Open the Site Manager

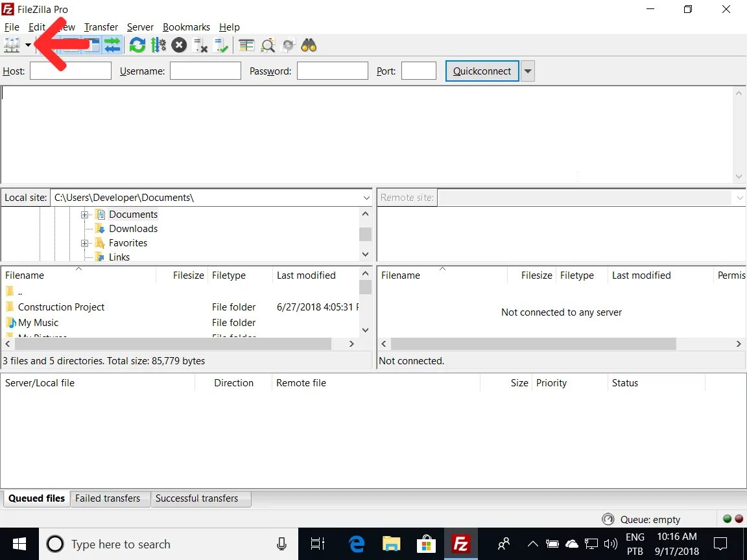coord(12,45)
